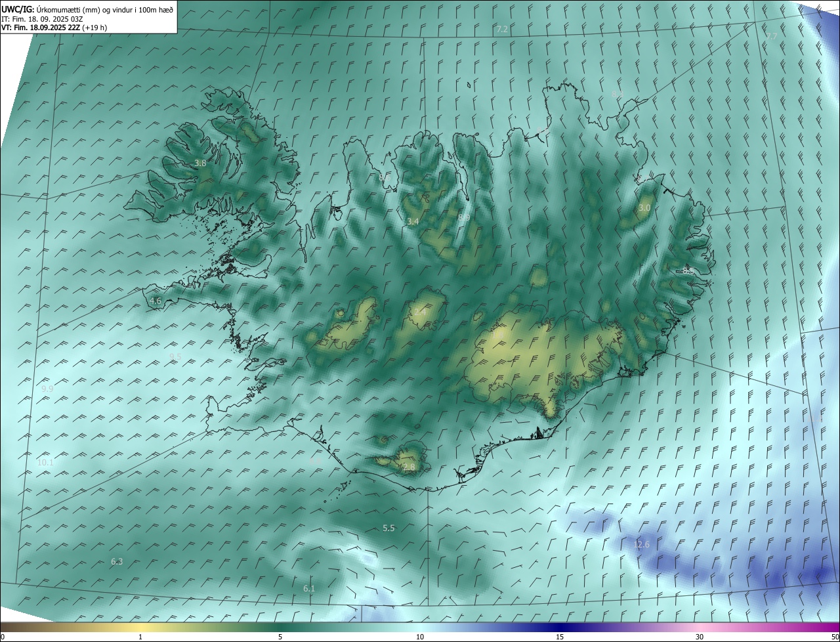The width and height of the screenshot is (840, 642).
Task: Click the title 'UWC/IG: Úrkomumætti (mm) og vindur'
Action: [87, 9]
